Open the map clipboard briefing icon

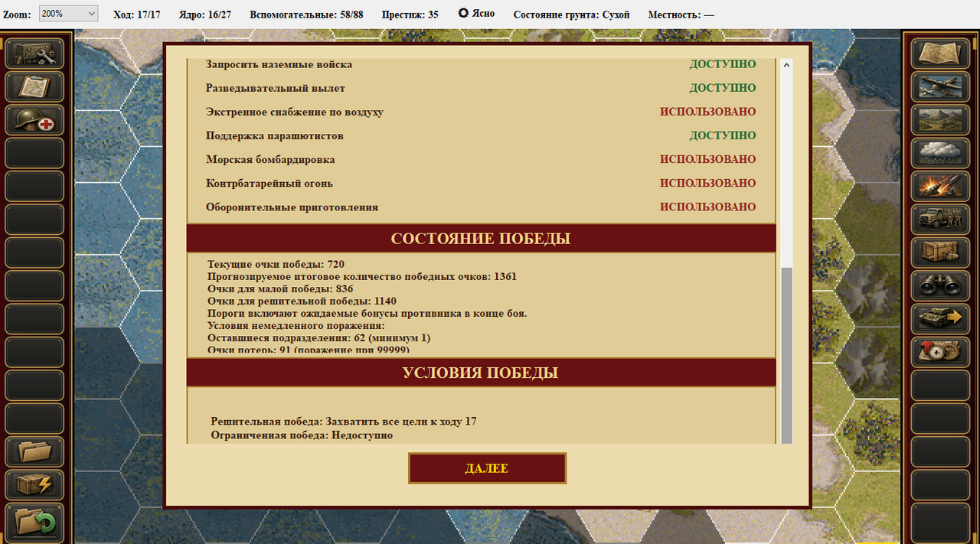(x=34, y=87)
